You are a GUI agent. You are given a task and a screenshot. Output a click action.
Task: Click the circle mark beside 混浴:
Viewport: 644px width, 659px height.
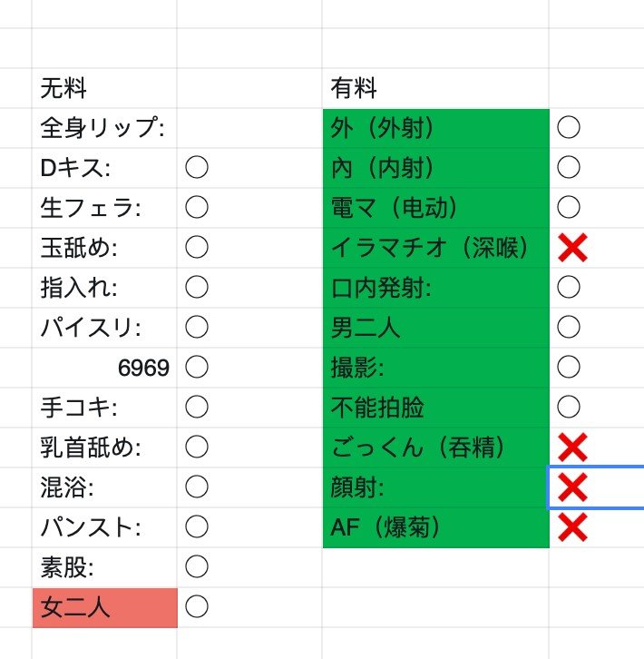(197, 487)
